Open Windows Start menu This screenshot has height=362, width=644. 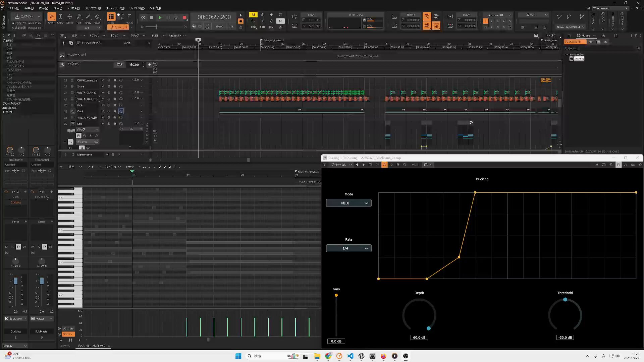(238, 356)
